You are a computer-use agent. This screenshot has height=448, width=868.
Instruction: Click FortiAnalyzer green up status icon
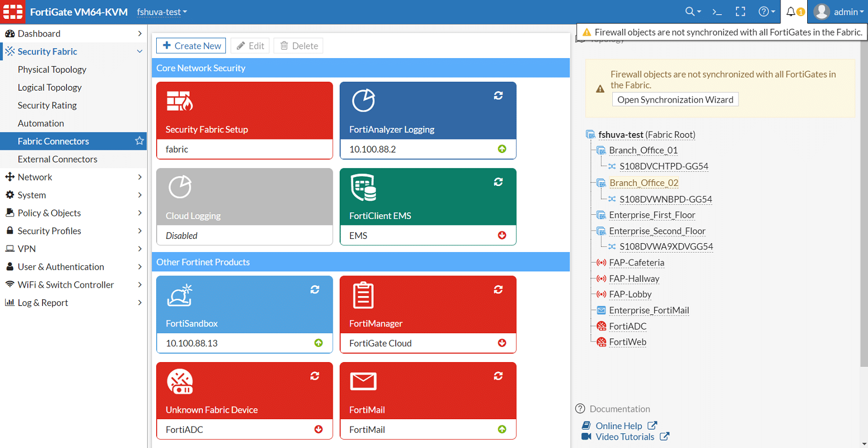tap(502, 149)
